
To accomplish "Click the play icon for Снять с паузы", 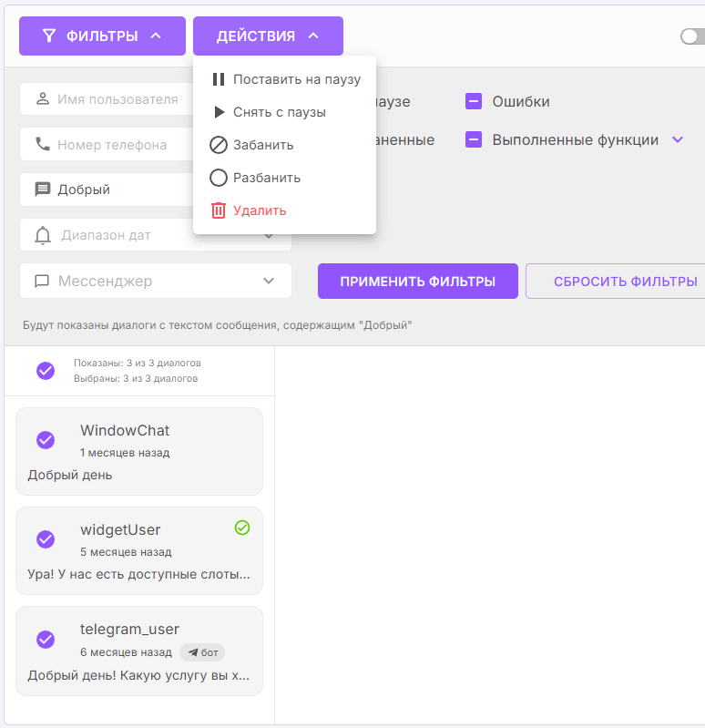I will (x=219, y=112).
